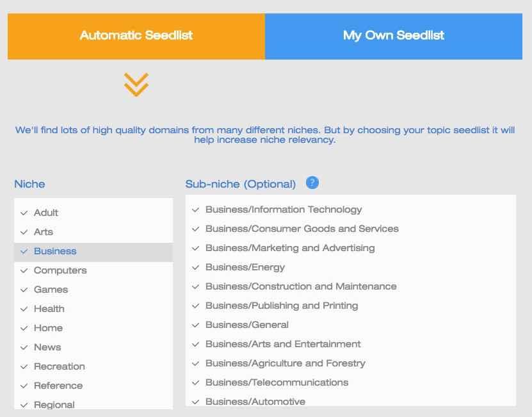This screenshot has width=532, height=417.
Task: Toggle the Arts niche checkmark
Action: (24, 232)
